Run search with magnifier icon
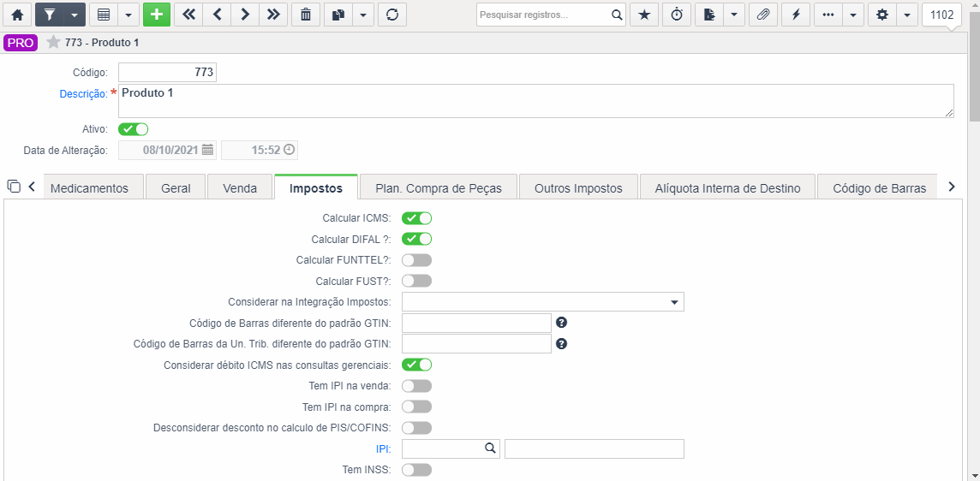The height and width of the screenshot is (481, 980). tap(616, 15)
